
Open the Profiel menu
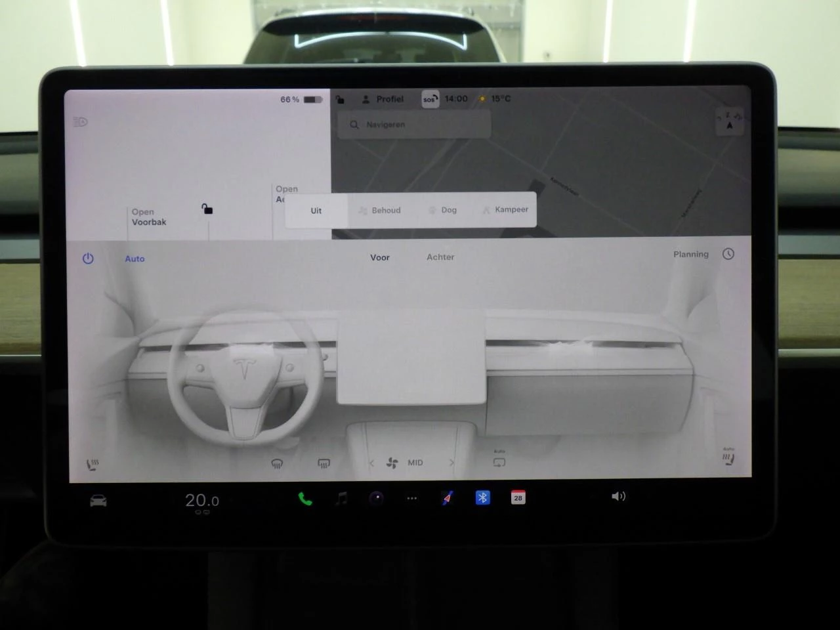tap(383, 99)
